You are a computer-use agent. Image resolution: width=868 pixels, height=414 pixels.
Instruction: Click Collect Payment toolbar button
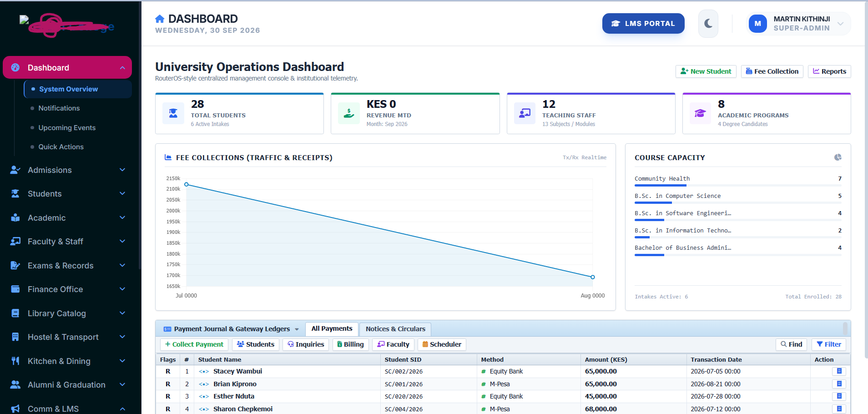pos(194,344)
